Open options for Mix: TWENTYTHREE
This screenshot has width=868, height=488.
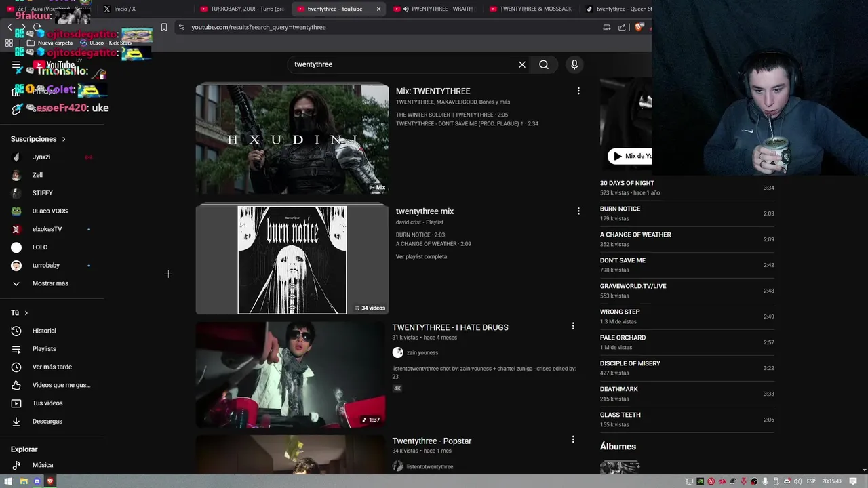578,91
